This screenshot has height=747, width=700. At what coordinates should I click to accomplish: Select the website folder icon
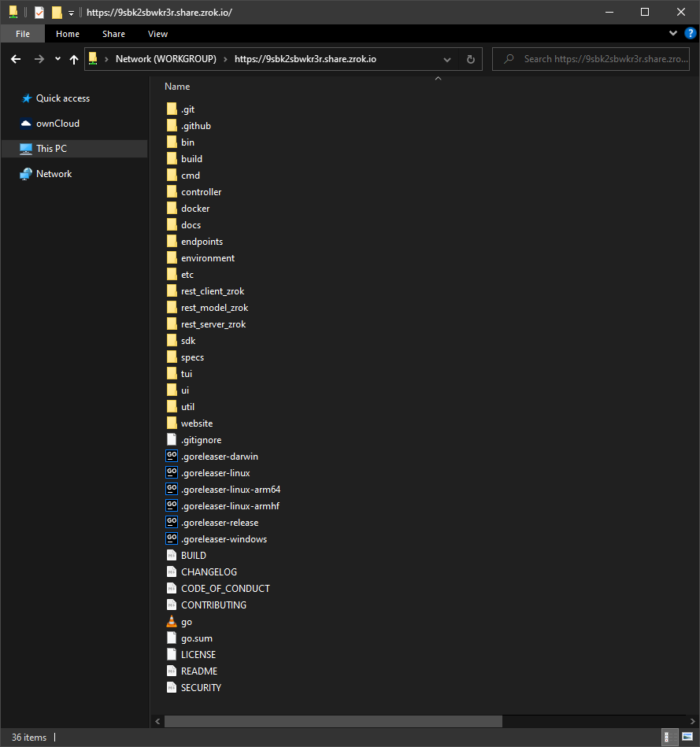click(x=172, y=423)
